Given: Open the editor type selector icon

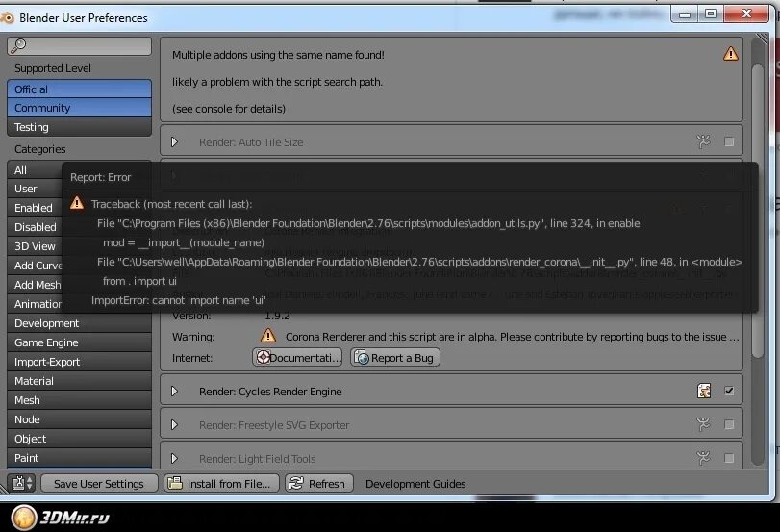Looking at the screenshot, I should 22,483.
